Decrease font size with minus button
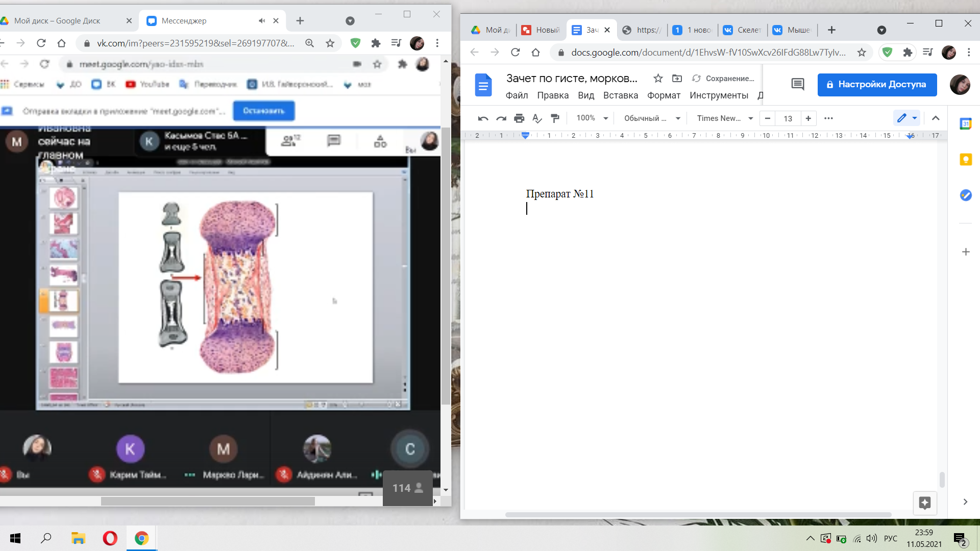This screenshot has height=551, width=980. click(x=767, y=118)
